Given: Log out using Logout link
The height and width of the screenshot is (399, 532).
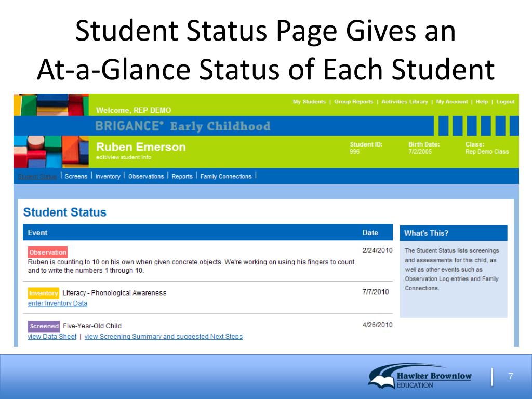Looking at the screenshot, I should tap(505, 101).
